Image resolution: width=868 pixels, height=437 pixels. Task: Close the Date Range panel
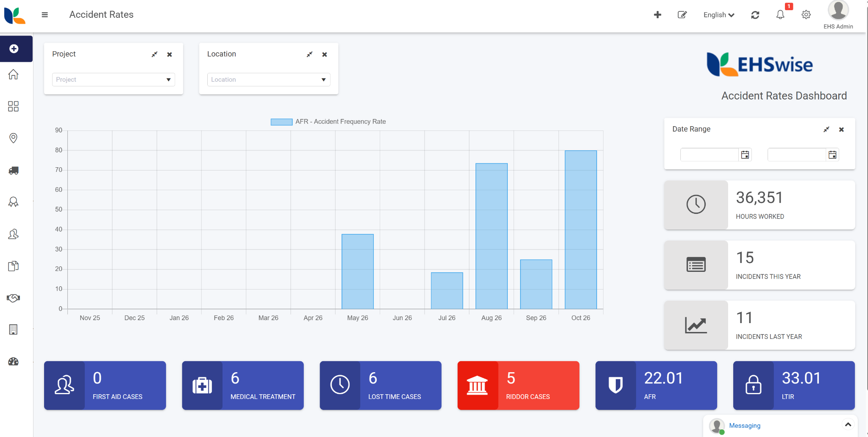click(842, 129)
